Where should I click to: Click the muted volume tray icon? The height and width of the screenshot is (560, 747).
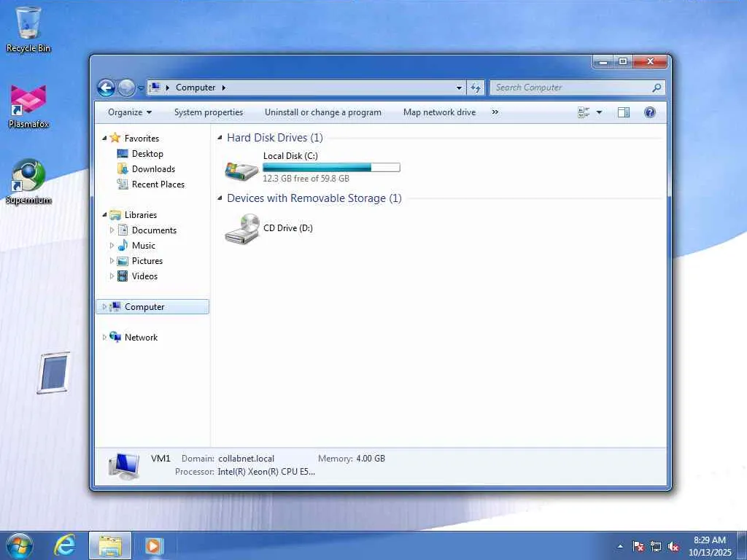tap(673, 546)
